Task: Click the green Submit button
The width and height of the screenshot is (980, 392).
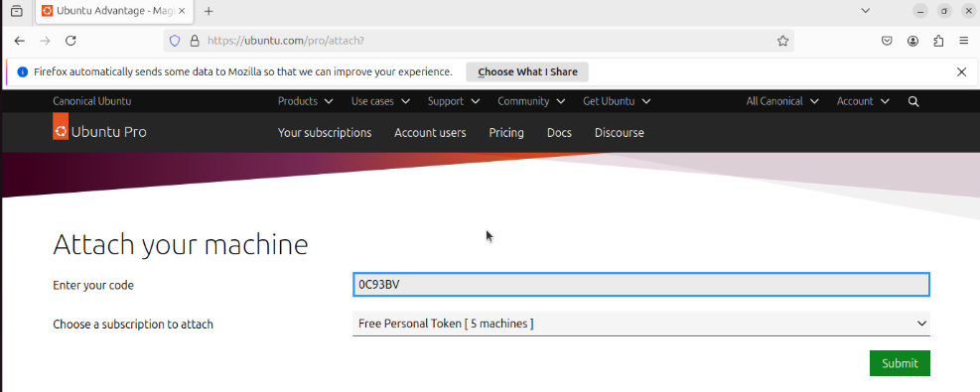Action: 900,363
